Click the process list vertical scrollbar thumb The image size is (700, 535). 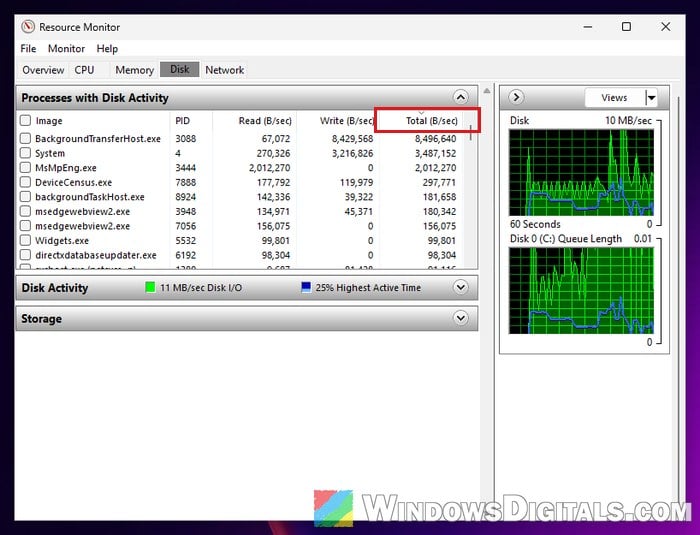tap(471, 133)
